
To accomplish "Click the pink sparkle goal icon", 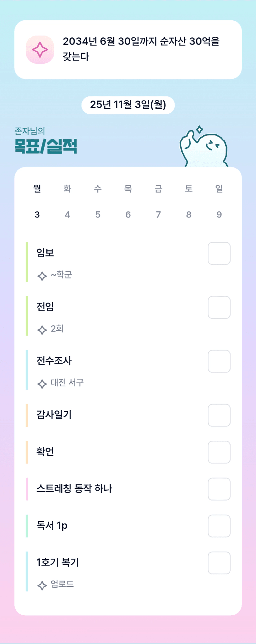I will [40, 50].
